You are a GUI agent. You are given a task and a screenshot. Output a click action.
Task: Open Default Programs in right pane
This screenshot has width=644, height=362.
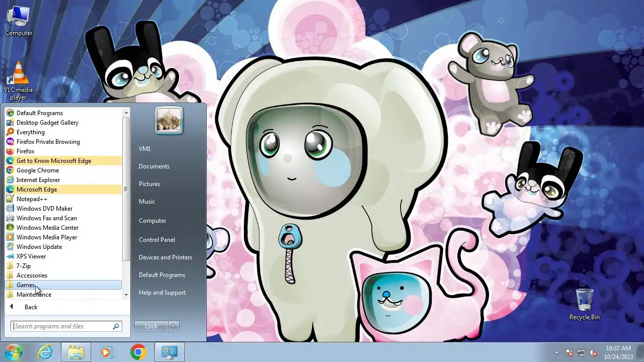(x=162, y=275)
